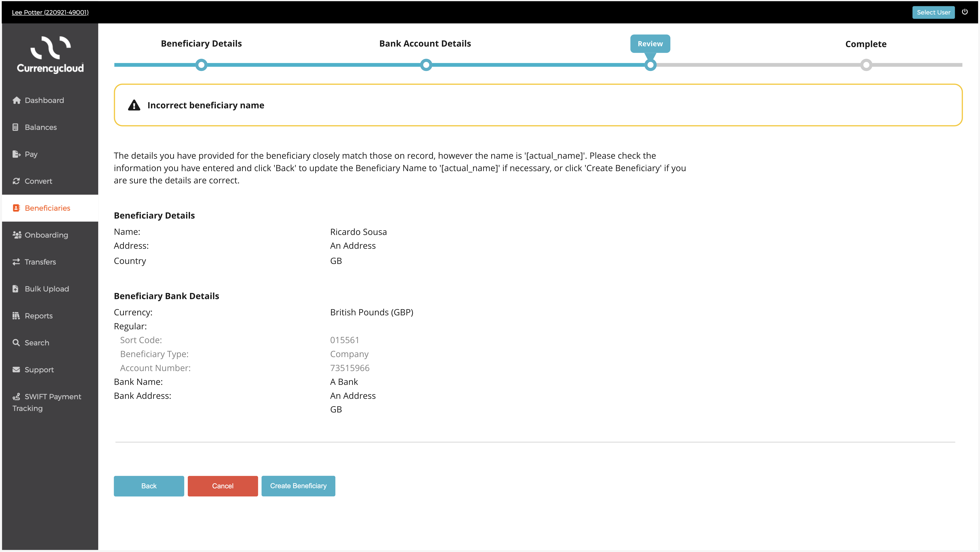
Task: Click the Beneficiaries contact-book icon
Action: pyautogui.click(x=16, y=208)
